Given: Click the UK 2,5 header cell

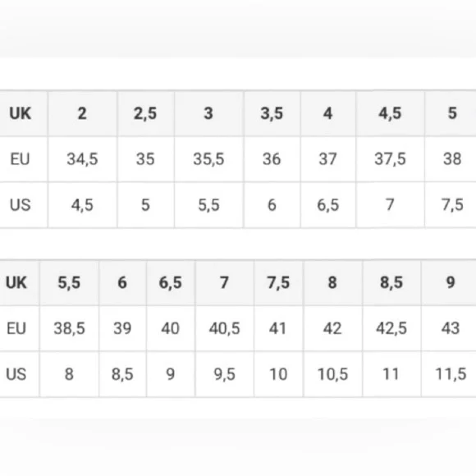Looking at the screenshot, I should point(146,113).
